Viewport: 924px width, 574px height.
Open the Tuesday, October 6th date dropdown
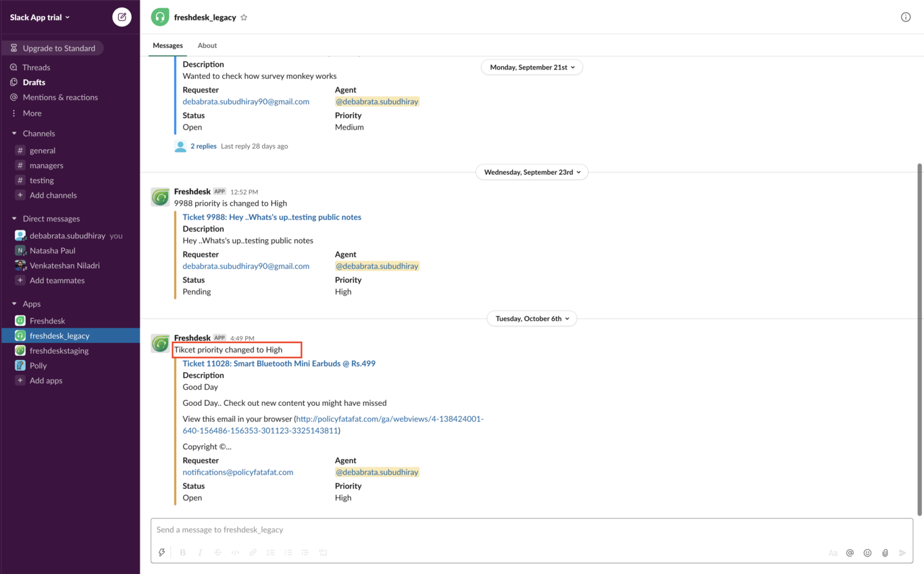click(532, 319)
